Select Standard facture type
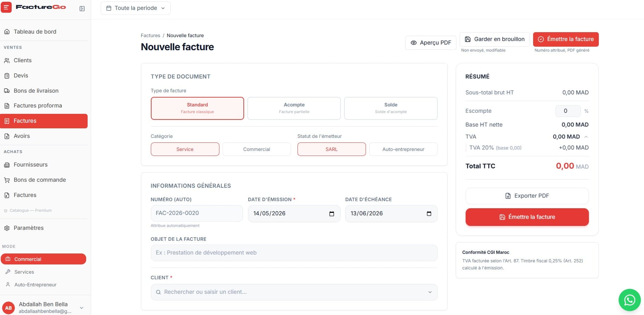 point(197,108)
